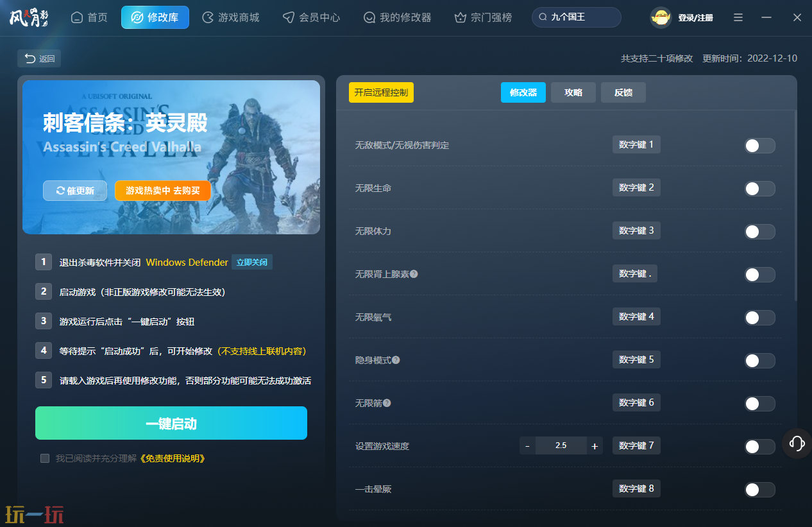This screenshot has height=527, width=812.
Task: Click the 数字键 2 hotkey box
Action: (x=636, y=187)
